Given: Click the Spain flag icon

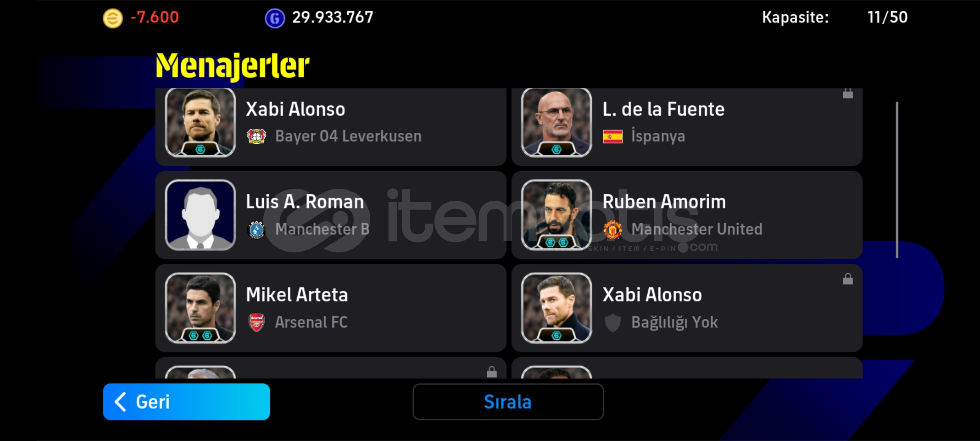Looking at the screenshot, I should [x=612, y=136].
